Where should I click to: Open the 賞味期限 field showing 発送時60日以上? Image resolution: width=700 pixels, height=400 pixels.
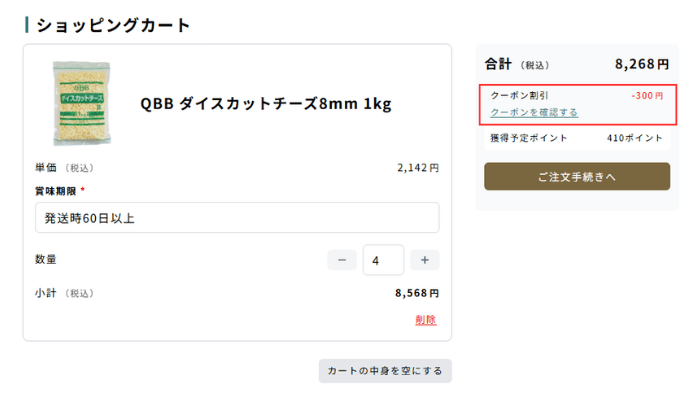coord(237,218)
